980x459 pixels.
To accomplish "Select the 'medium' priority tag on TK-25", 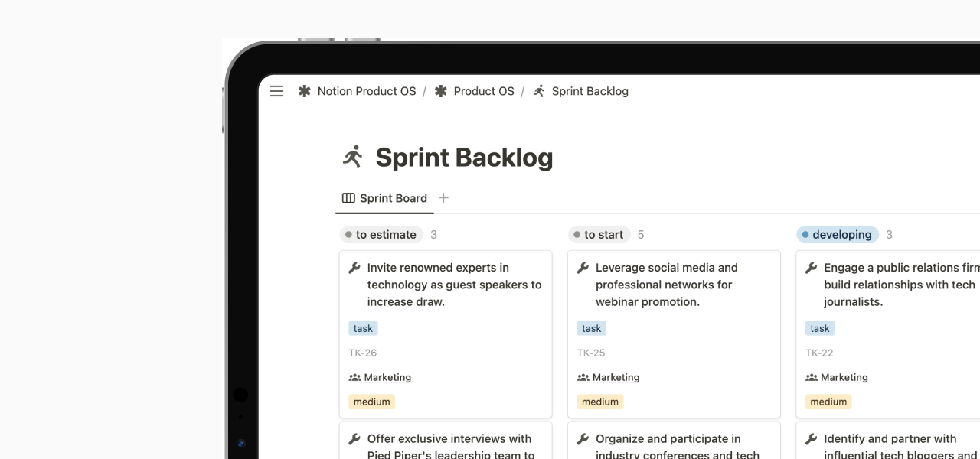I will click(599, 402).
